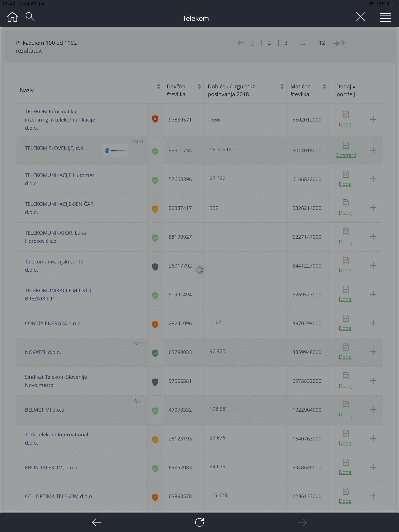Click document icon for NOVATEL portfolio
Viewport: 399px width, 532px height.
coord(346,347)
